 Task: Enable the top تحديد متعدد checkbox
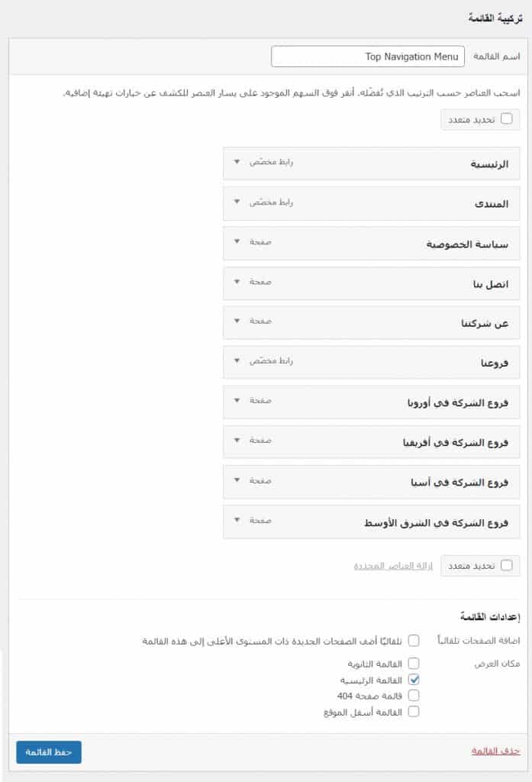[x=506, y=118]
